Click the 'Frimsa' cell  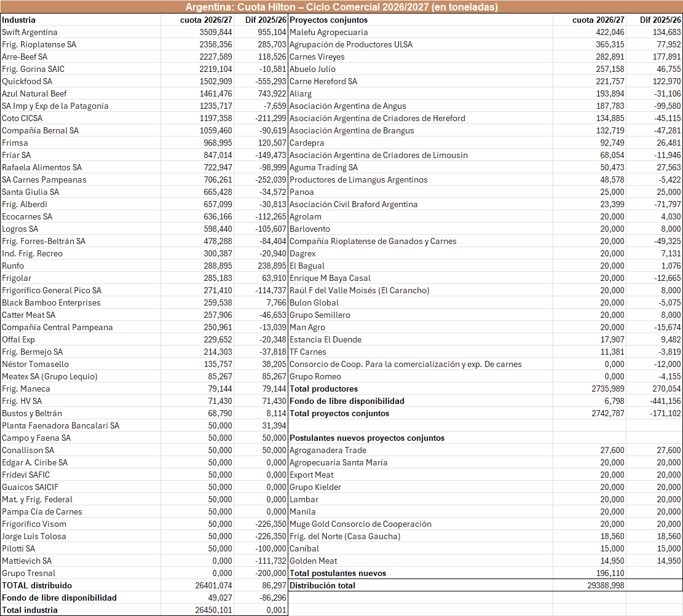tap(81, 143)
